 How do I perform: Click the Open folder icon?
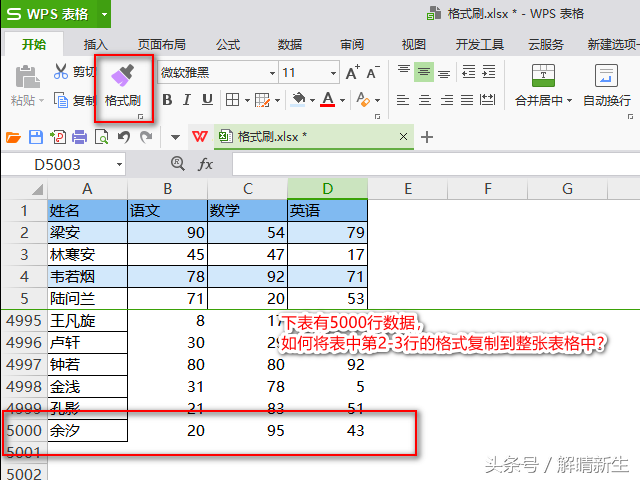pos(13,137)
